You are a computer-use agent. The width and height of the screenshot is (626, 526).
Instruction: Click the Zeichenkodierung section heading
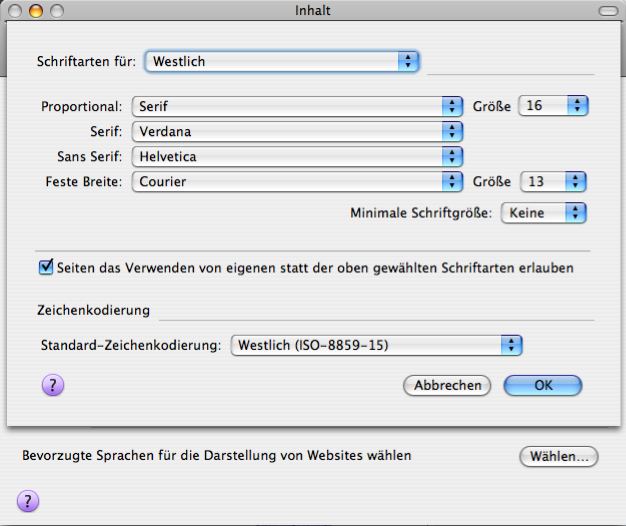pyautogui.click(x=93, y=310)
